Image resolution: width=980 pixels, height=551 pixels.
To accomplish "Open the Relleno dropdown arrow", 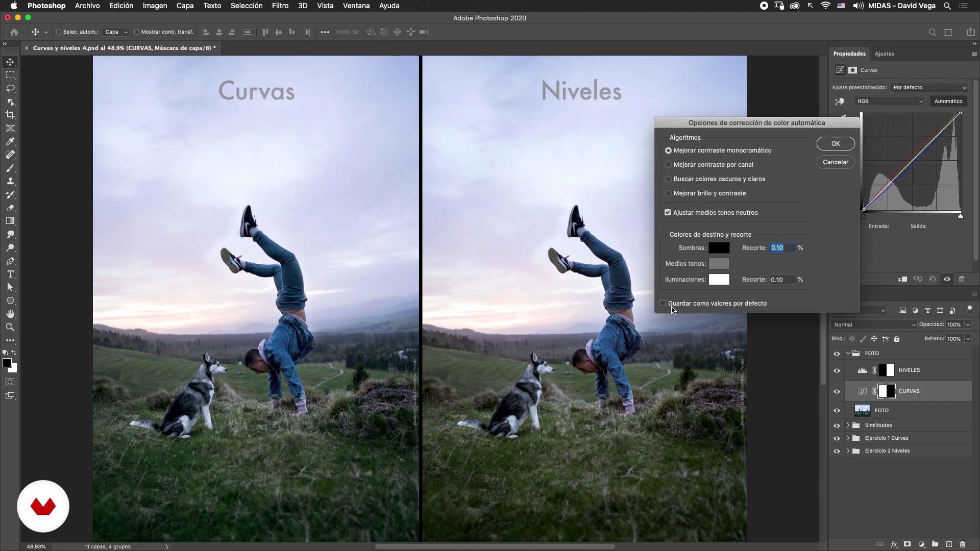I will pos(968,339).
